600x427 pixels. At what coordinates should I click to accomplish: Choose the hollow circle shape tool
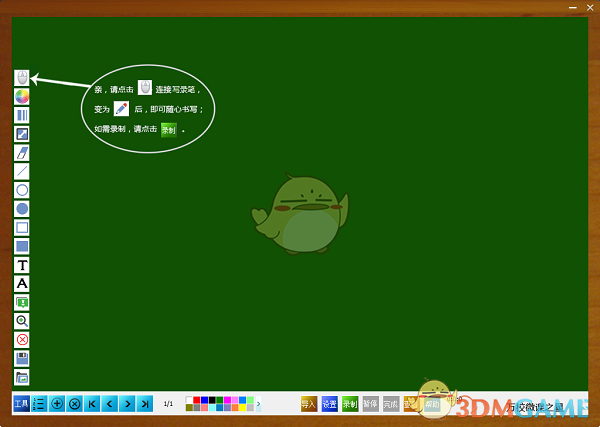point(22,190)
